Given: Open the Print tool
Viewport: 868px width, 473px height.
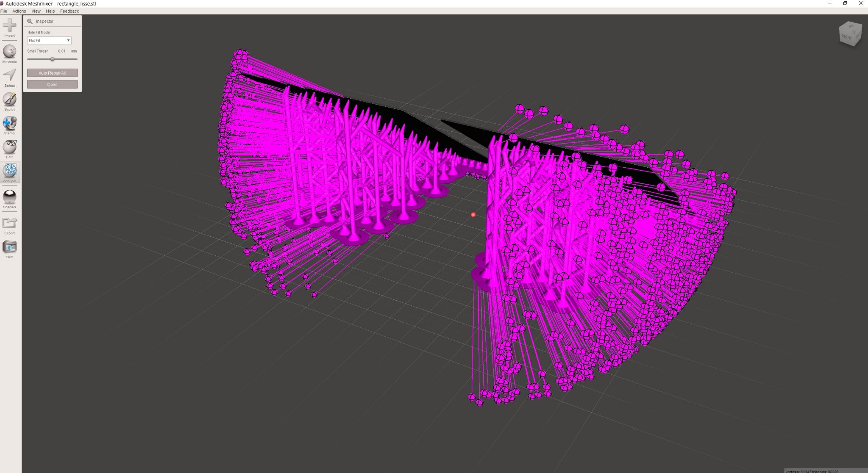Looking at the screenshot, I should pyautogui.click(x=9, y=249).
